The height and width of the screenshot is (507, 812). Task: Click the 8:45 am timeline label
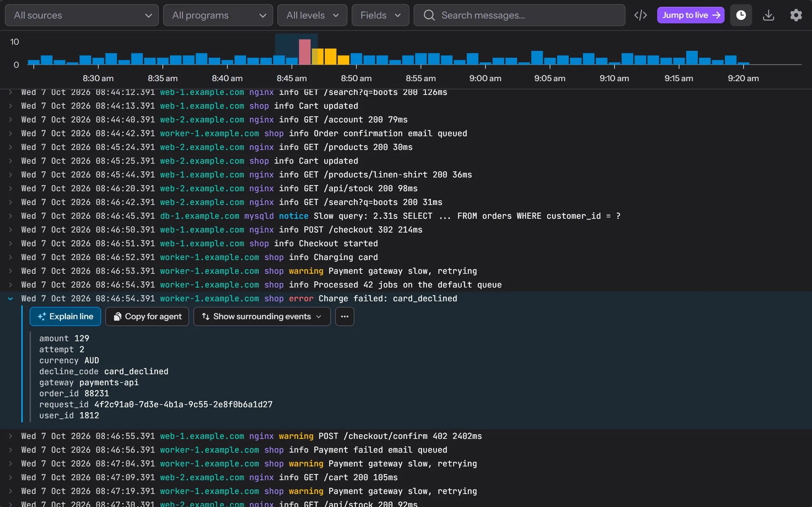pos(292,78)
